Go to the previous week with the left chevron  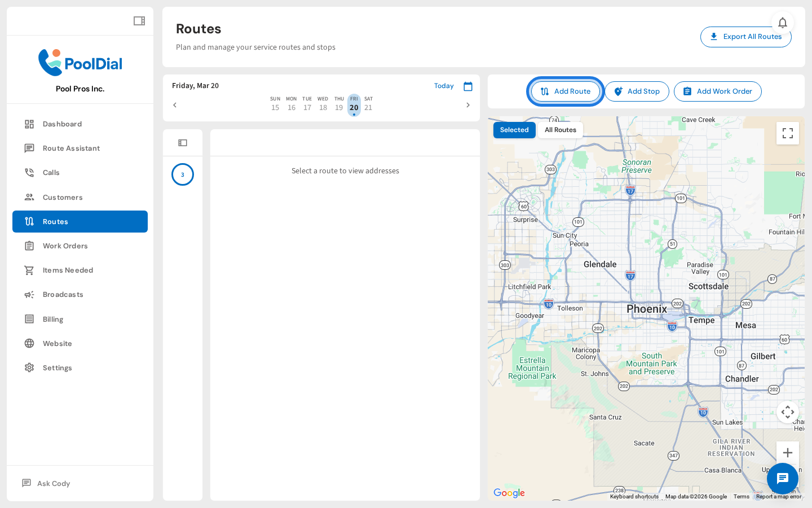175,105
